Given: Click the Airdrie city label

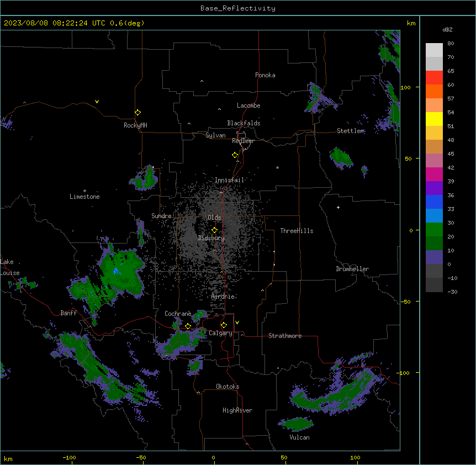Looking at the screenshot, I should tap(223, 297).
